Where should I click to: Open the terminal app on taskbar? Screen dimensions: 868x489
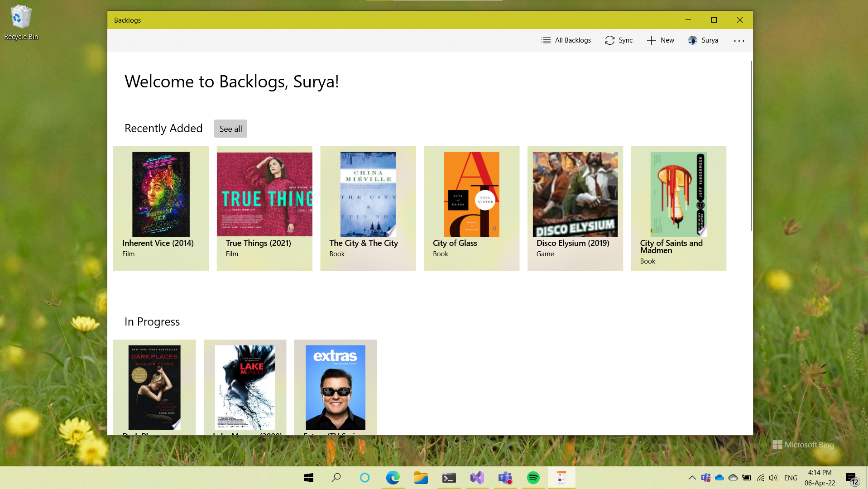coord(449,478)
